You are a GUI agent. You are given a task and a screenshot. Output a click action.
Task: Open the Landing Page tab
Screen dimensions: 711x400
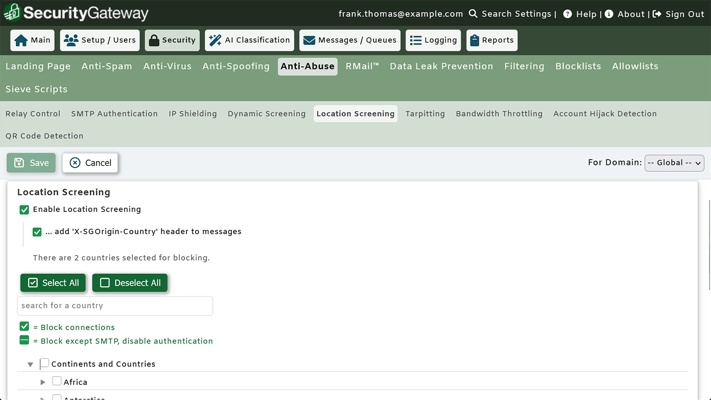pyautogui.click(x=38, y=66)
